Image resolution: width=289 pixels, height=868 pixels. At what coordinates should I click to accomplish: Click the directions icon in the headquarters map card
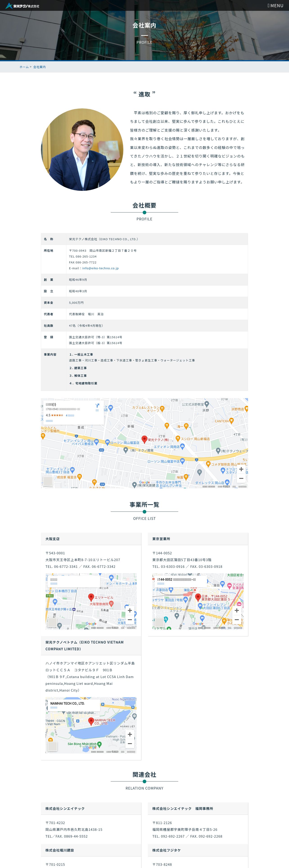[x=97, y=406]
